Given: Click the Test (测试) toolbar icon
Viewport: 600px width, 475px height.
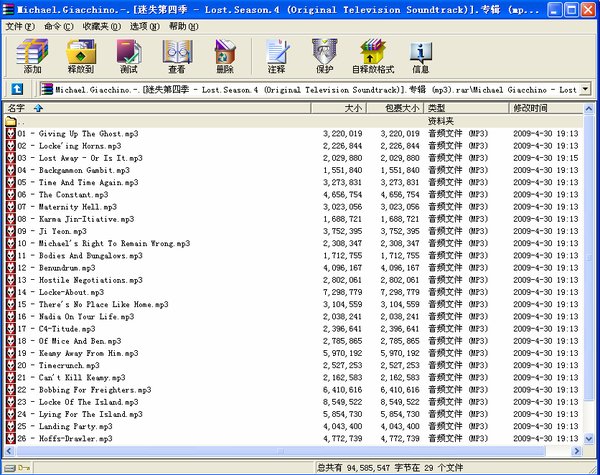Looking at the screenshot, I should 129,56.
